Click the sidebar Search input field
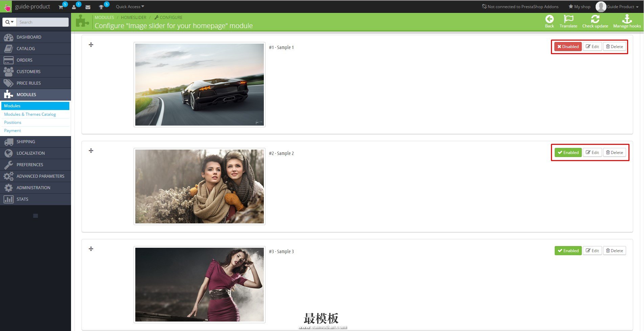 [42, 22]
